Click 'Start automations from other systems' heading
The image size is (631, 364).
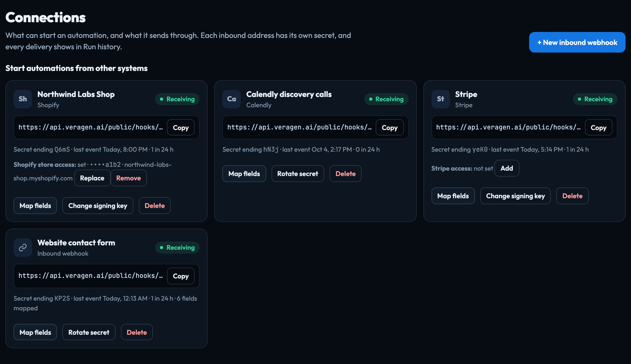(76, 68)
